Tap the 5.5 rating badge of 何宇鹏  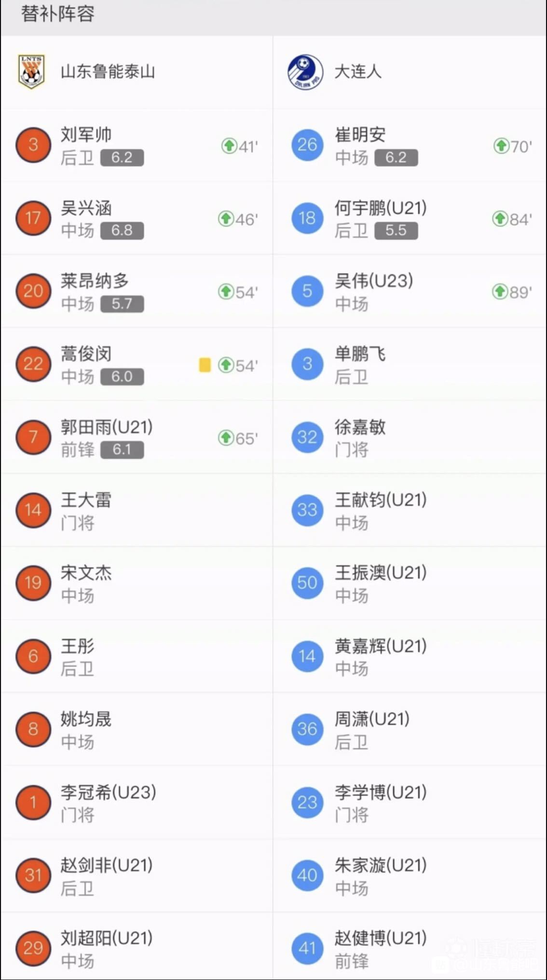(396, 231)
